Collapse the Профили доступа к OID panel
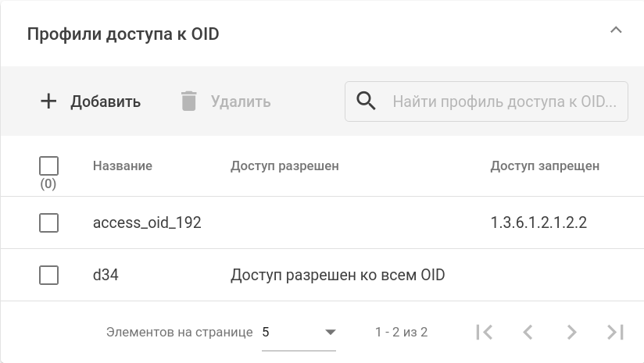Screen dimensions: 644x363 point(616,30)
